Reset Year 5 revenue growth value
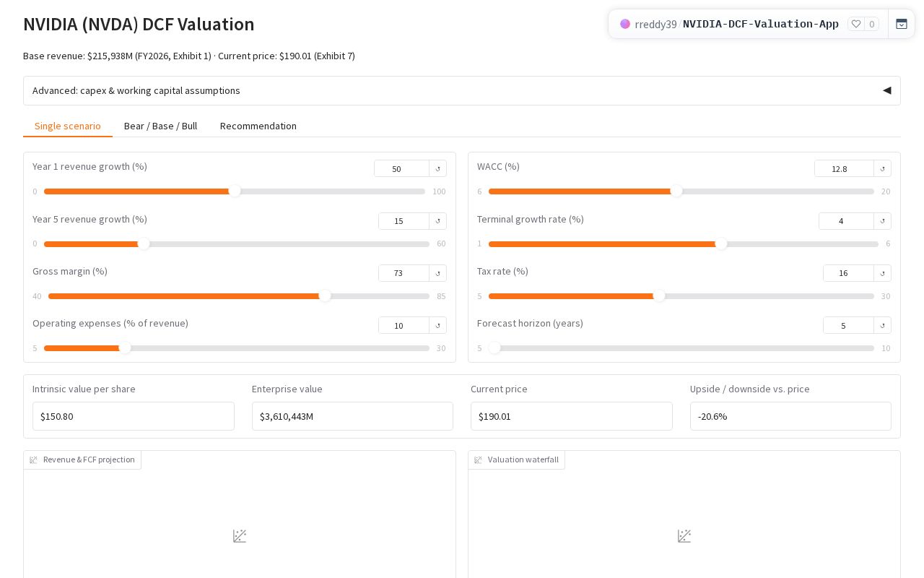 (x=437, y=221)
